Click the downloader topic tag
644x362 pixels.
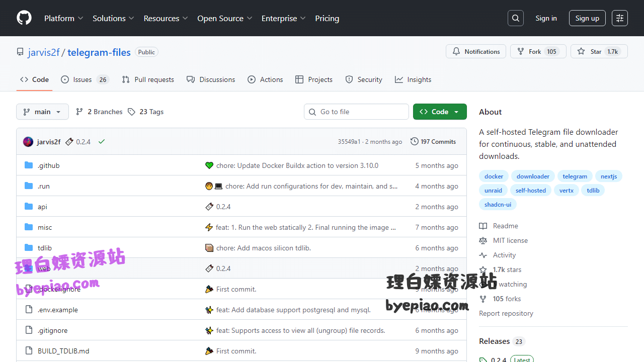pos(533,176)
